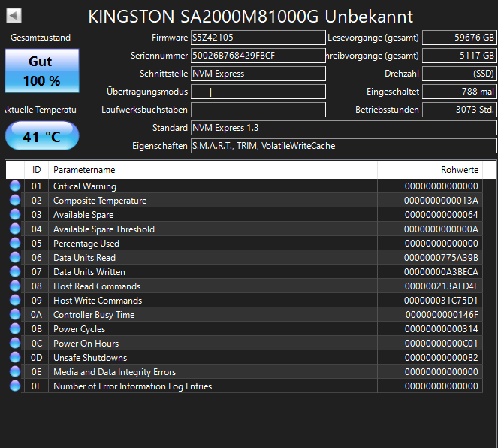Viewport: 498px width, 448px height.
Task: Select the Power On Hours parameter name
Action: 86,344
